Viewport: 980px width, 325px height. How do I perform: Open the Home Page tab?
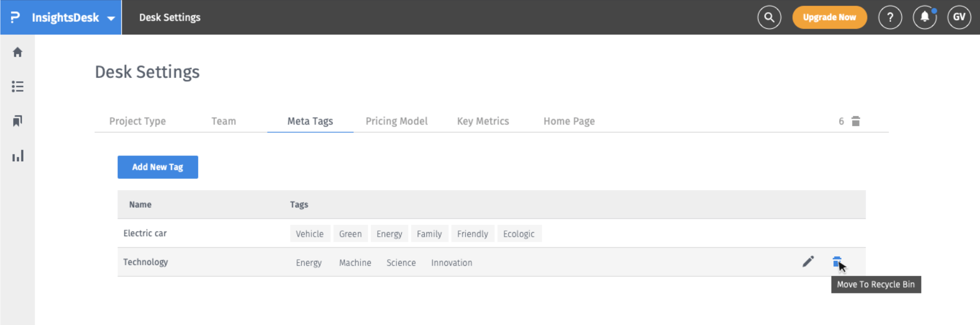569,121
